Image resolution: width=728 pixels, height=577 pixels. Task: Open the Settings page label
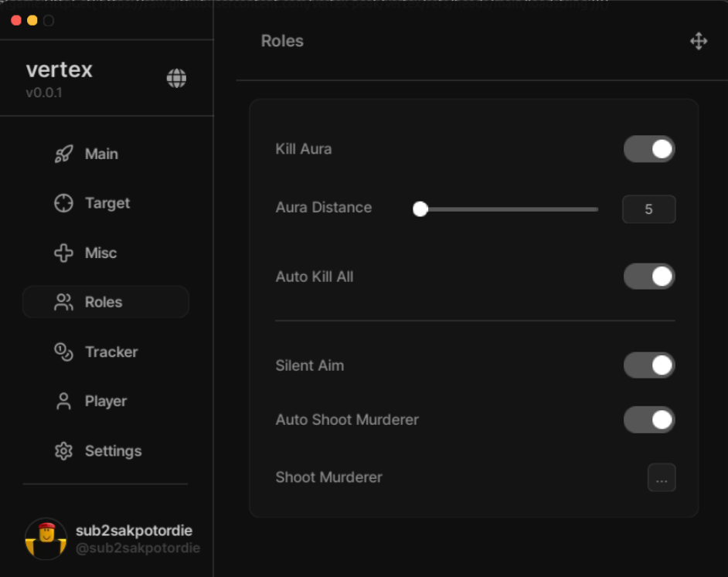coord(114,451)
